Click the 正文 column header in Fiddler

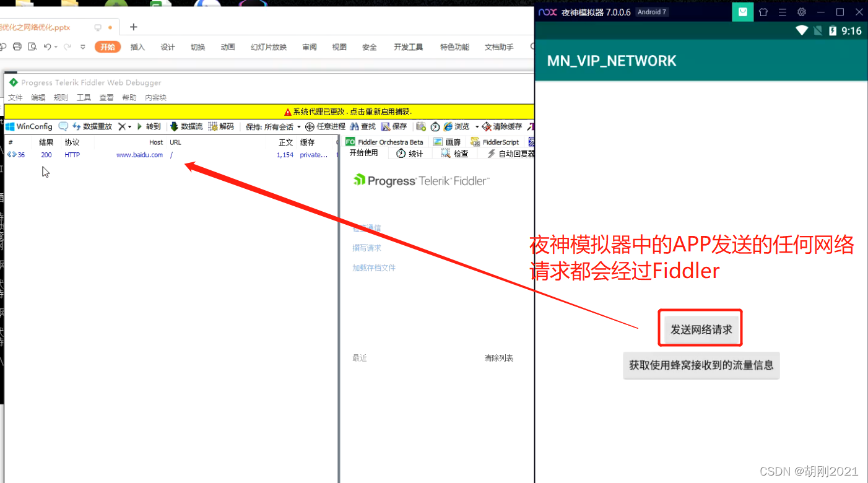pyautogui.click(x=285, y=142)
